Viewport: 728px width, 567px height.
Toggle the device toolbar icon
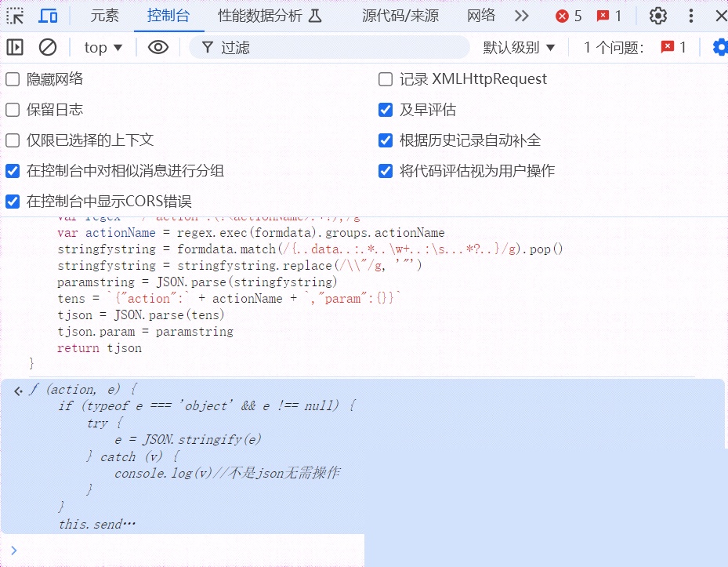(48, 16)
